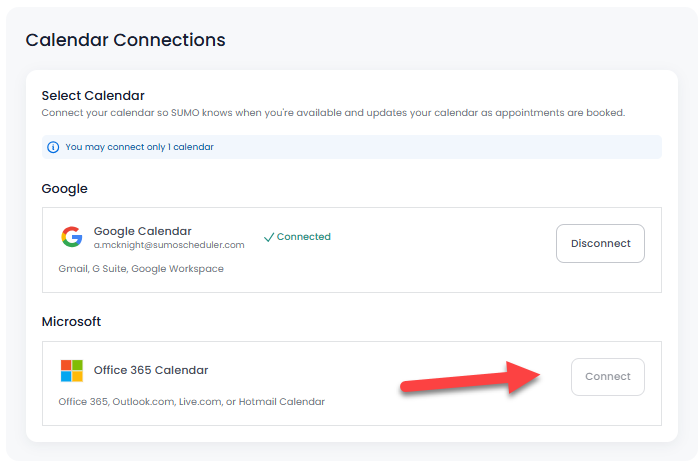699x462 pixels.
Task: Select the a.mcknight@sumoscheduler.com email address
Action: click(x=169, y=245)
